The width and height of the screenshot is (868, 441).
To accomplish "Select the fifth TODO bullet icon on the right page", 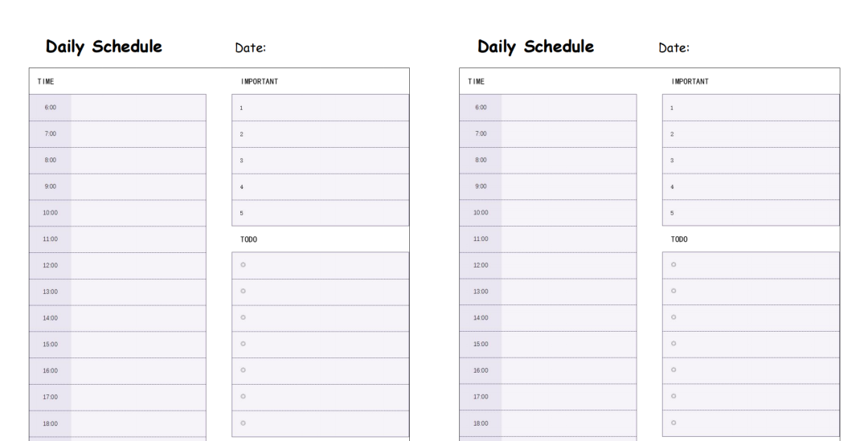I will (x=674, y=370).
